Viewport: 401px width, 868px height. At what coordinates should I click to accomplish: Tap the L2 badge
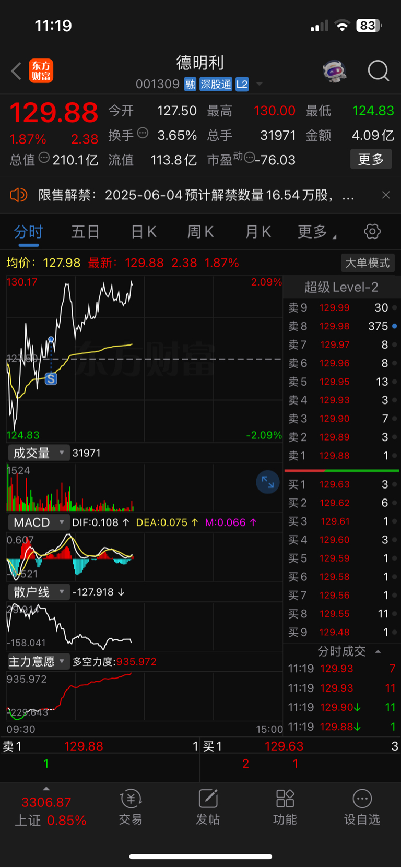tap(242, 84)
